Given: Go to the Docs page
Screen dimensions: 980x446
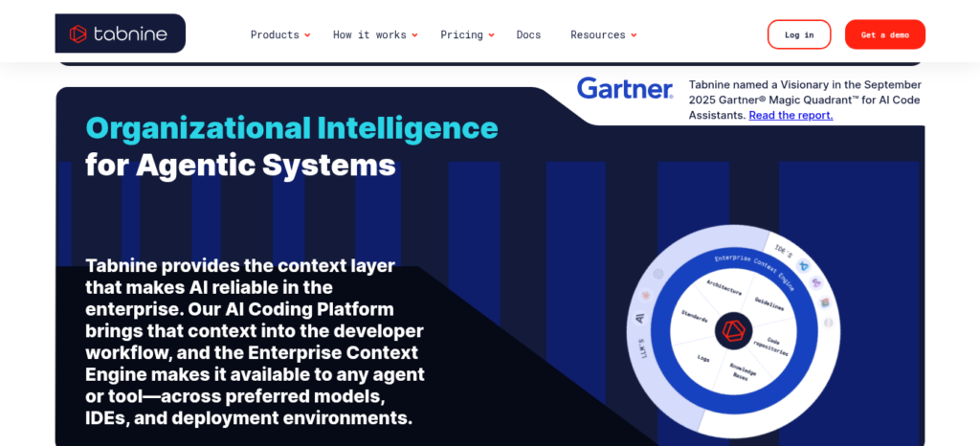Looking at the screenshot, I should click(528, 35).
